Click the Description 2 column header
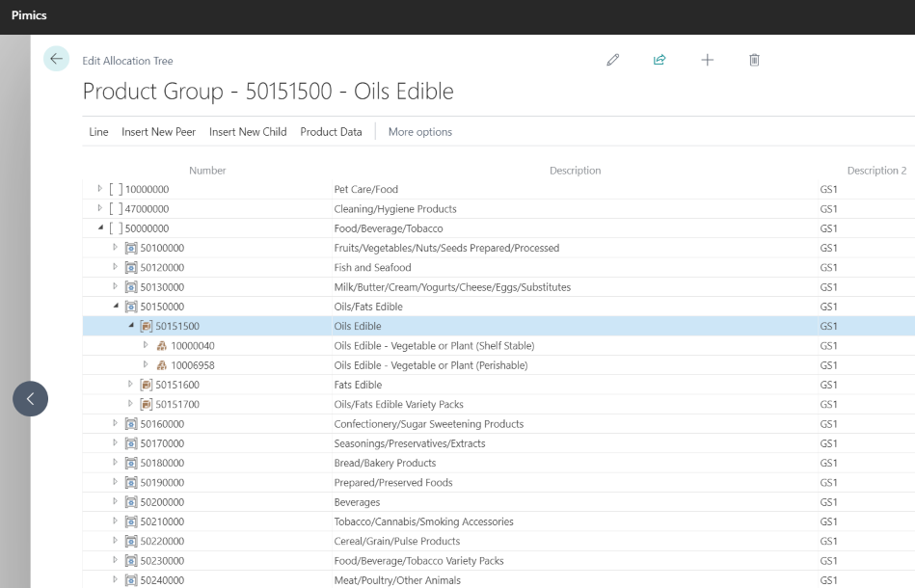This screenshot has width=915, height=588. point(876,171)
